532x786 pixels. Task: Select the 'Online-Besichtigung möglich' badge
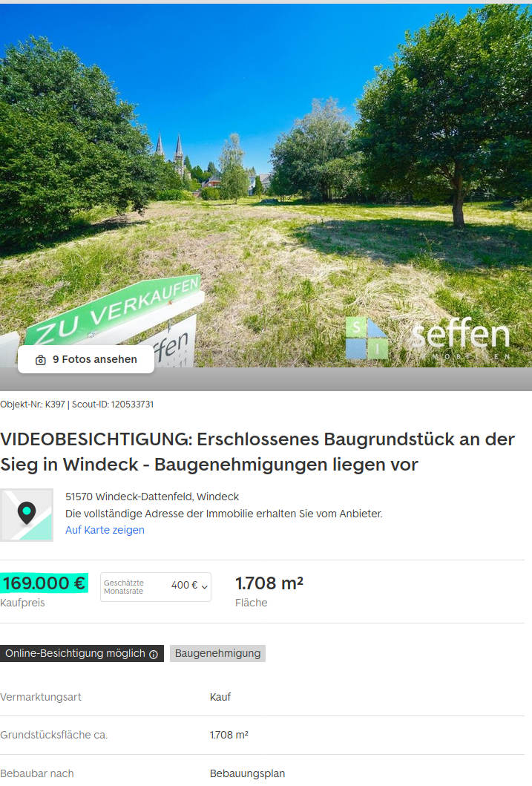click(x=82, y=653)
